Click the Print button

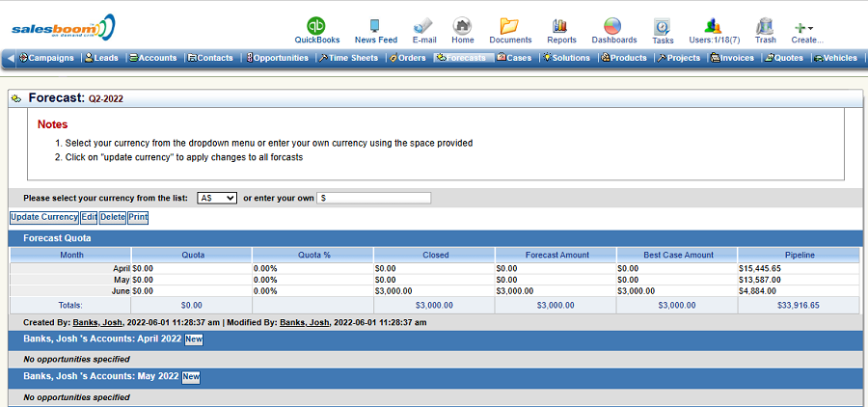(x=138, y=217)
